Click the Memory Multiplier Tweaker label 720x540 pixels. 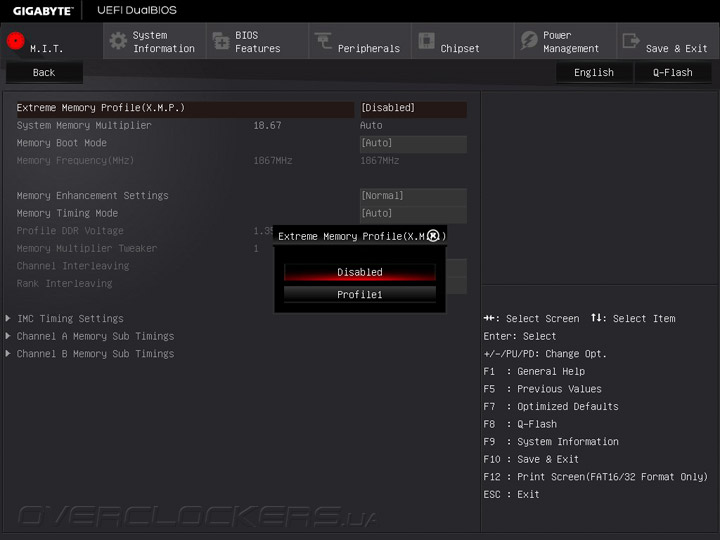point(87,248)
